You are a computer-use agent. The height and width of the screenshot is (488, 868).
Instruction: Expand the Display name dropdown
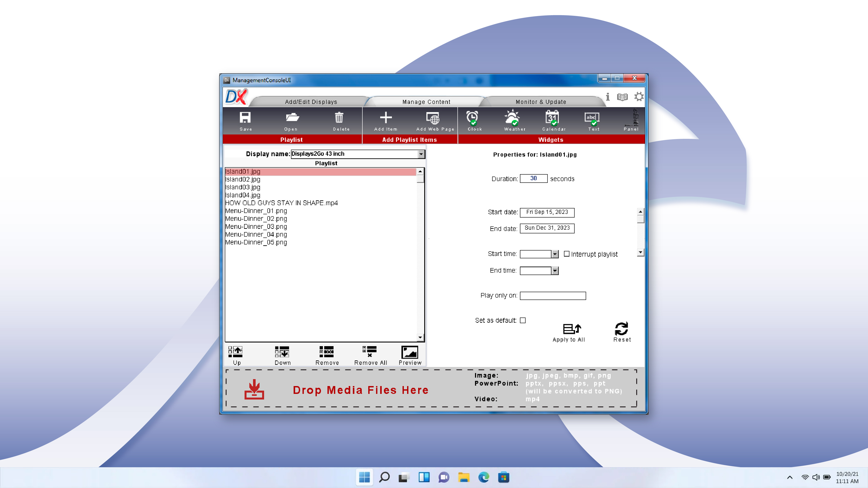click(x=421, y=154)
